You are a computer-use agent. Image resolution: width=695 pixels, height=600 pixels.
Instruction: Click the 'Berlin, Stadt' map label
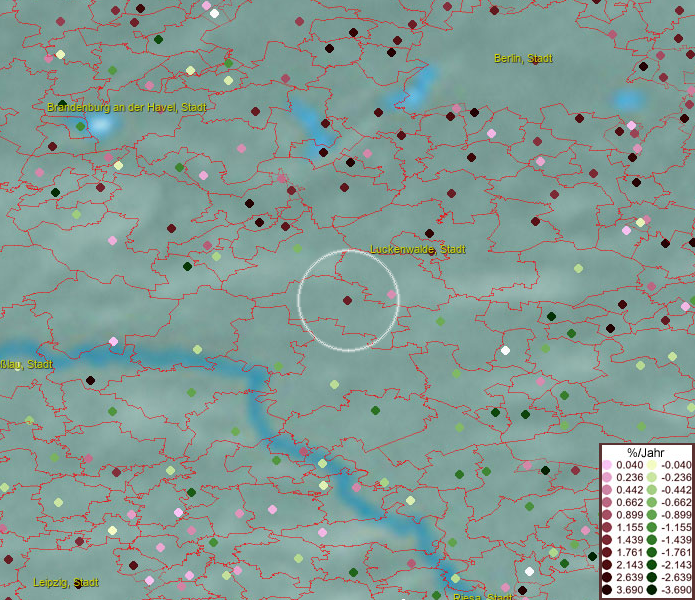[x=523, y=58]
